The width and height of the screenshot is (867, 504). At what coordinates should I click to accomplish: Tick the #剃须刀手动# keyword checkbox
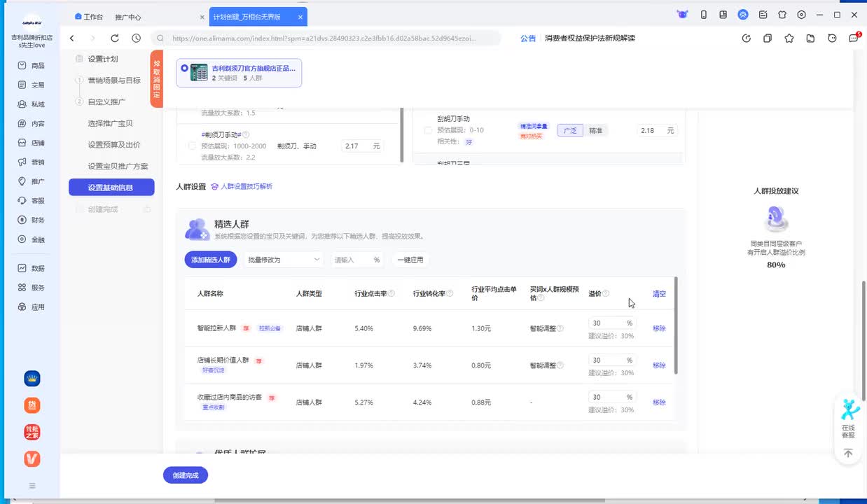[192, 146]
